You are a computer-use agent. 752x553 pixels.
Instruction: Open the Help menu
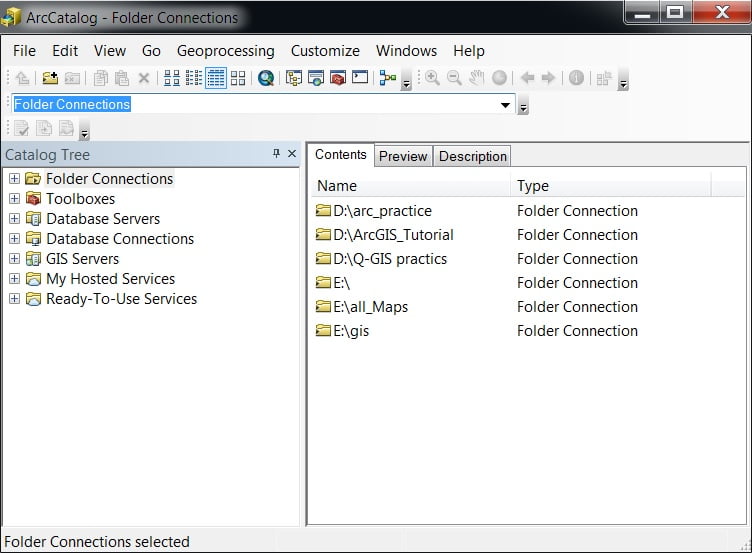(x=469, y=51)
